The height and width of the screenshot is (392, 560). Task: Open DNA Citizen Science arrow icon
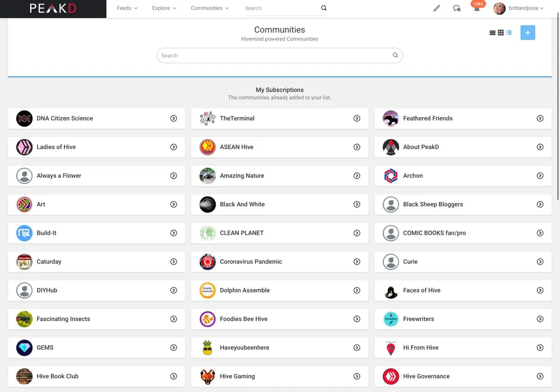174,118
